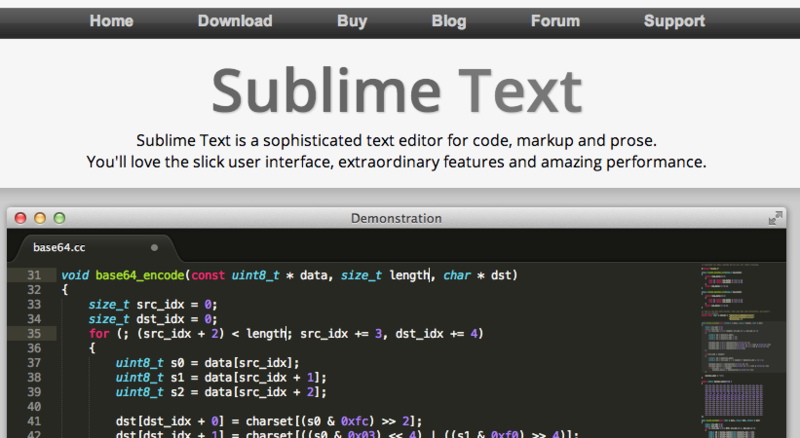Screen dimensions: 800x438
Task: Click the red close dot in Demonstration window
Action: click(20, 218)
